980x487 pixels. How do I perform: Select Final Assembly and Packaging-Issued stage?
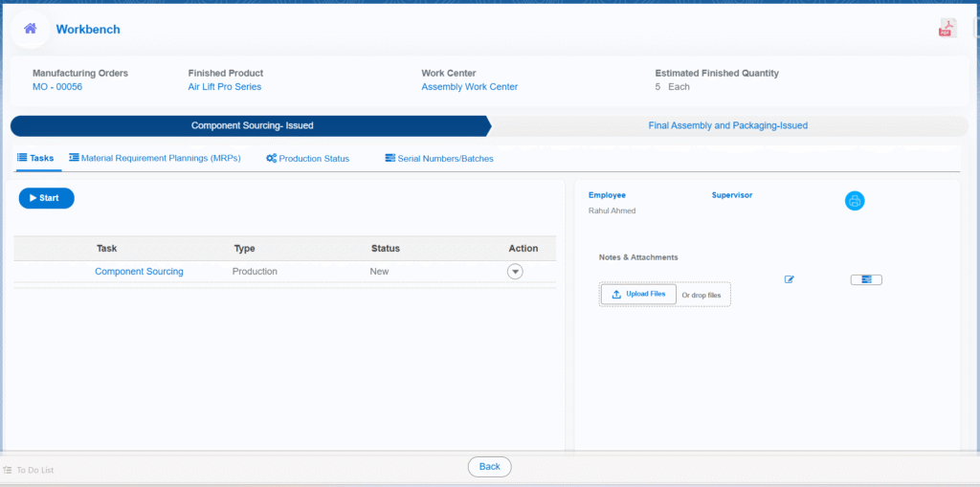[x=727, y=125]
